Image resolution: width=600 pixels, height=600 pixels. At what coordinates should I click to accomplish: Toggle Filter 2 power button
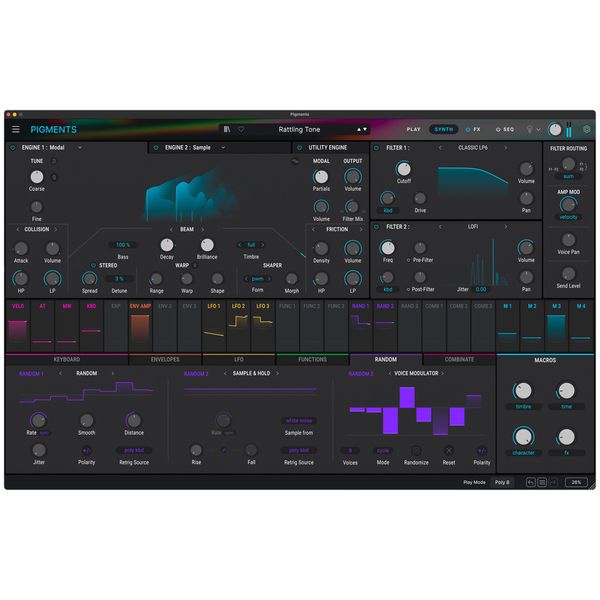coord(376,227)
